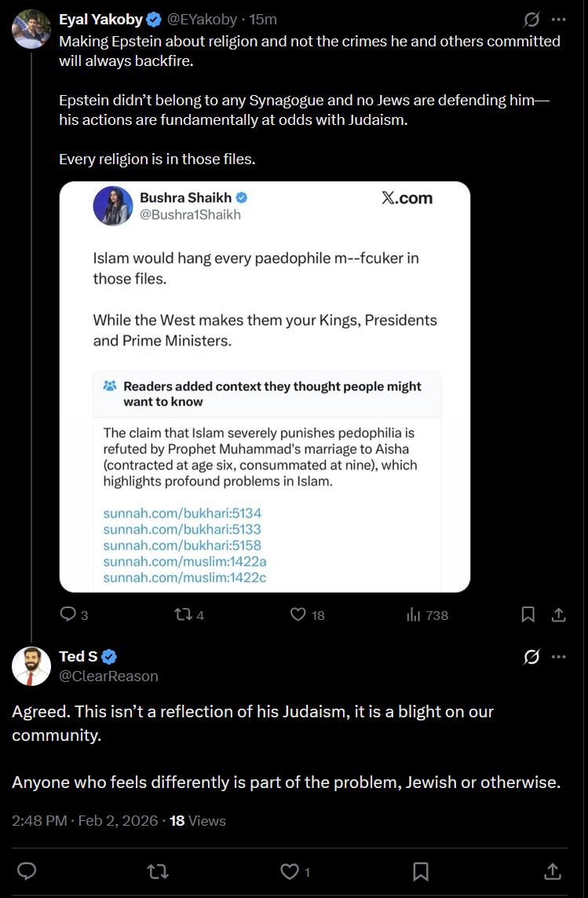Image resolution: width=588 pixels, height=898 pixels.
Task: Open more options on Eyal Yakoby's post
Action: (x=558, y=19)
